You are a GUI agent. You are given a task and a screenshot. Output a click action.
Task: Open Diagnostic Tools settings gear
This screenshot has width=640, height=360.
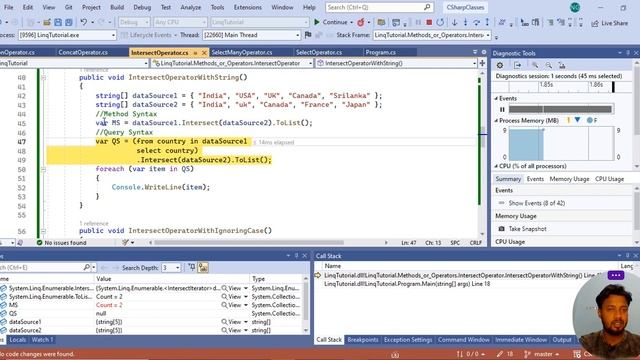point(500,65)
